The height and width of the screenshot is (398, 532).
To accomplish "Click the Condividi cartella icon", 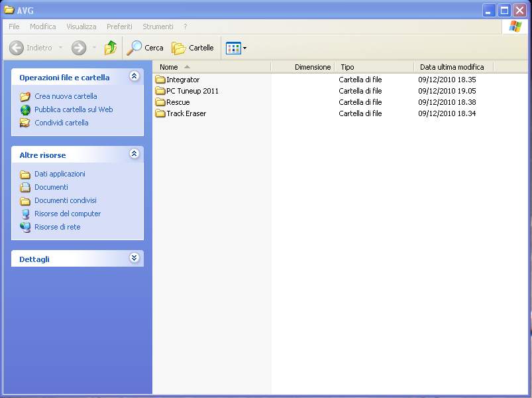I will 25,123.
